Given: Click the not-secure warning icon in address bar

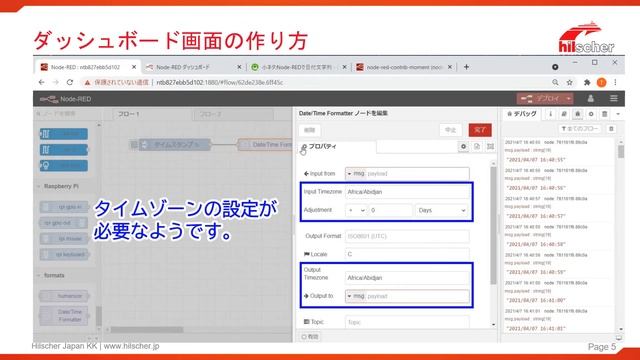Looking at the screenshot, I should [87, 82].
